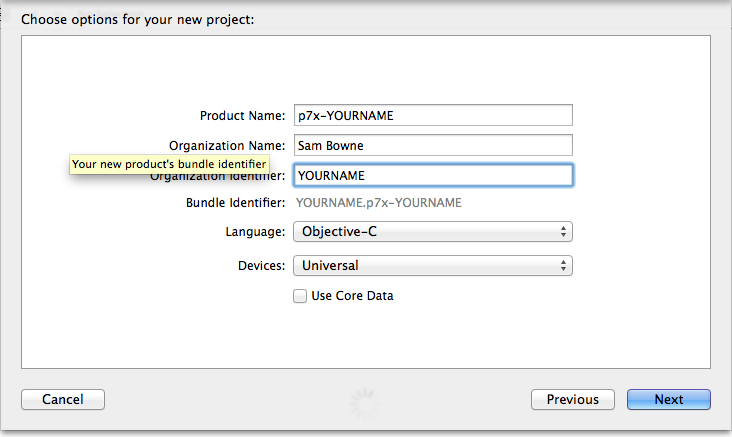
Task: Click the Devices label
Action: pos(261,266)
